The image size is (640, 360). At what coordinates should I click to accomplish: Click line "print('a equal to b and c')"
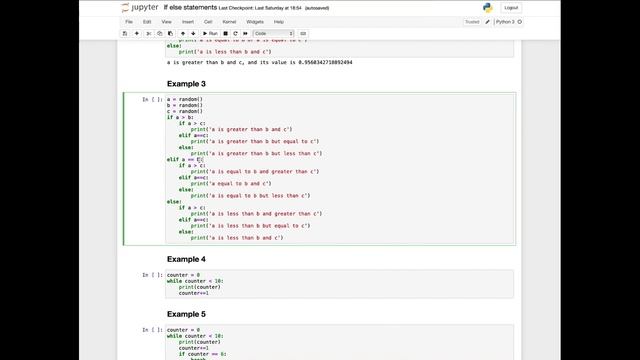point(231,184)
